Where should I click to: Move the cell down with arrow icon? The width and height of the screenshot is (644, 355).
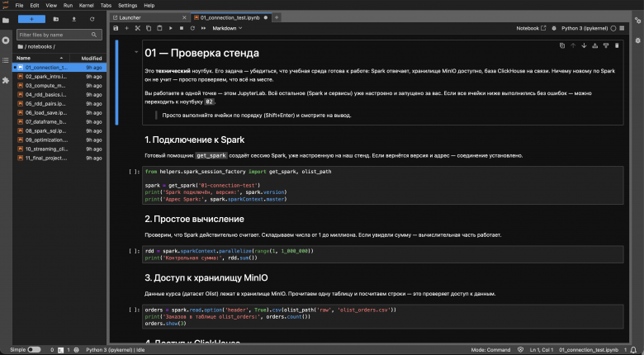tap(584, 45)
